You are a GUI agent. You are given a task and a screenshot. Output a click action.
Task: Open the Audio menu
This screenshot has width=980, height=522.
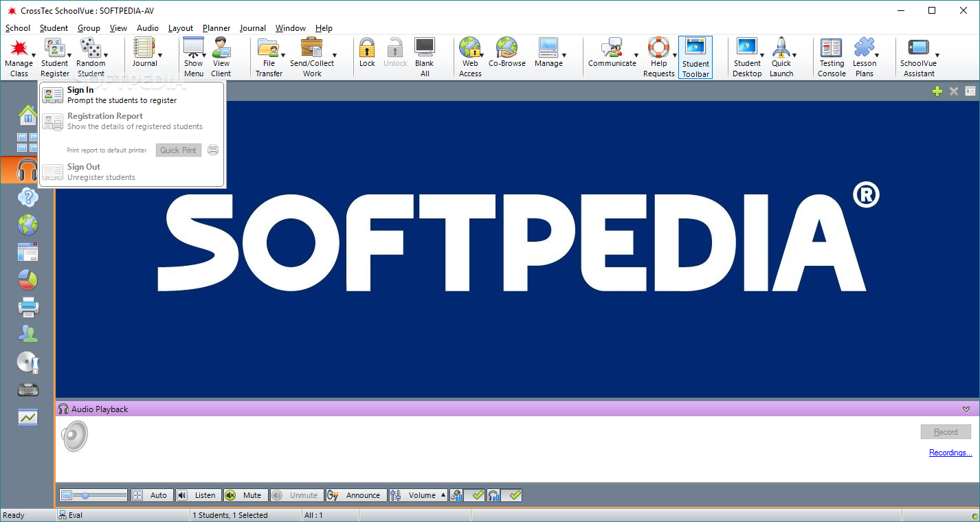pos(148,28)
